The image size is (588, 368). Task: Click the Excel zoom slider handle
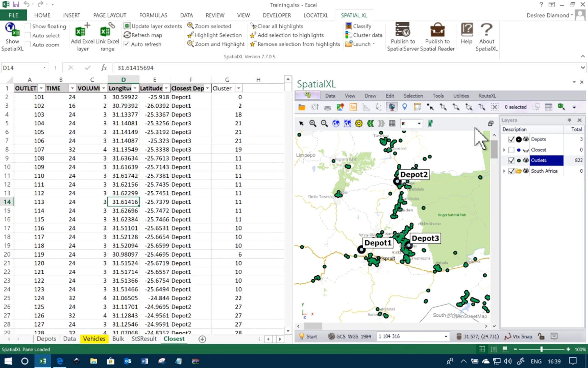tap(541, 349)
